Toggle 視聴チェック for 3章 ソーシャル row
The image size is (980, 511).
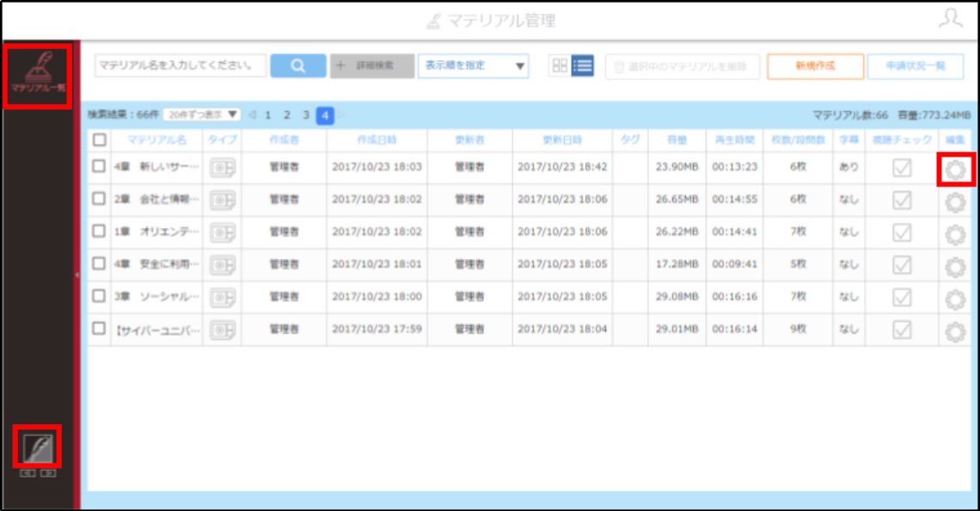tap(902, 298)
